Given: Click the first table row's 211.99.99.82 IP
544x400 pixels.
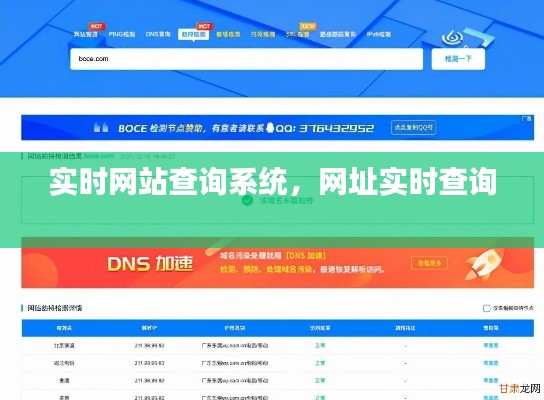Looking at the screenshot, I should click(150, 346).
